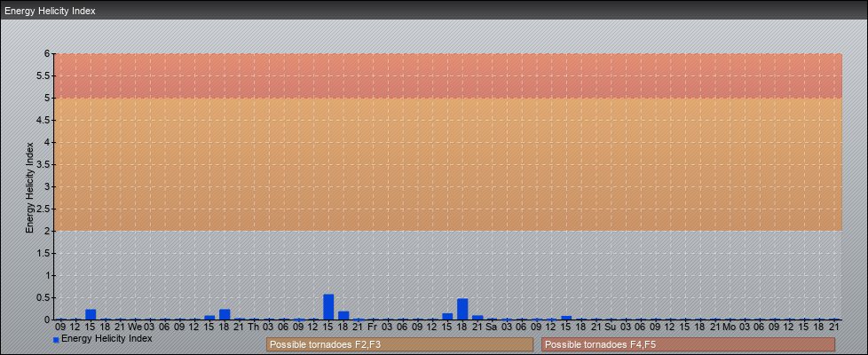
Task: Select the 'Possible tornadoes F2,F3' legend box
Action: click(399, 344)
